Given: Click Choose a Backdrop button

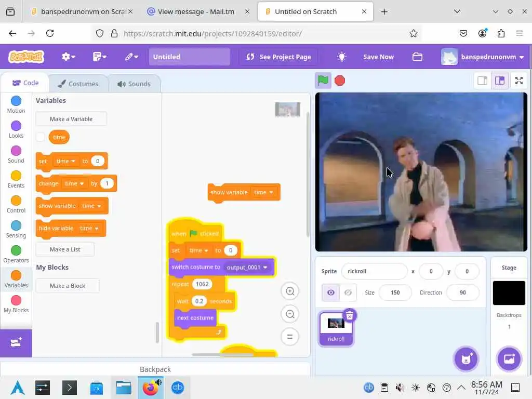Looking at the screenshot, I should (509, 359).
